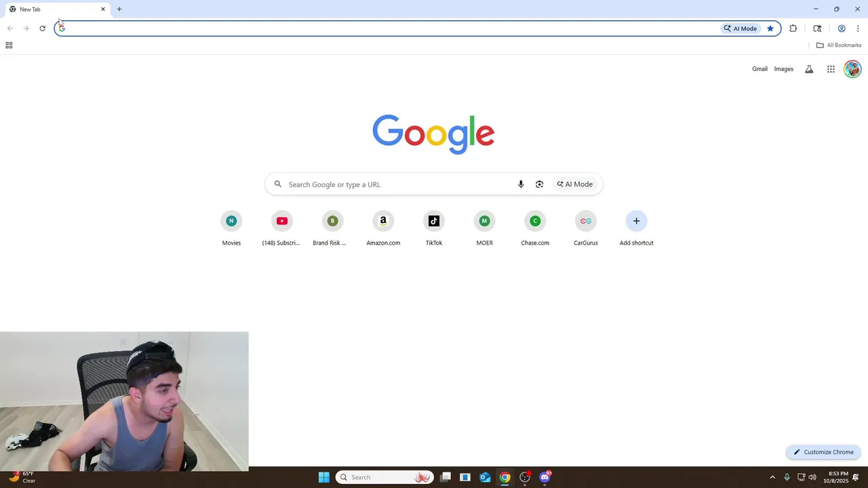
Task: Open the Google apps grid
Action: pos(831,69)
